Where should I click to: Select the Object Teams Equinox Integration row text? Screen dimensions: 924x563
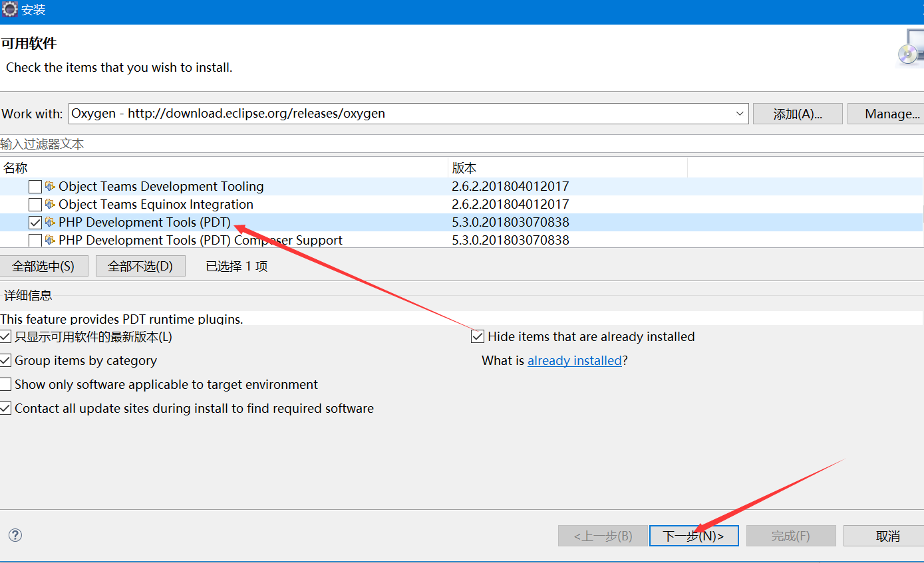coord(156,205)
